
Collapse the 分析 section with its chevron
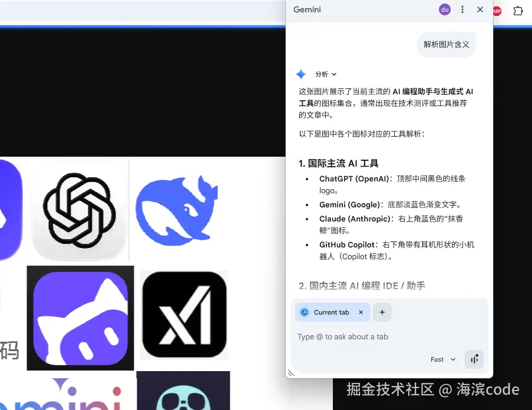click(334, 74)
